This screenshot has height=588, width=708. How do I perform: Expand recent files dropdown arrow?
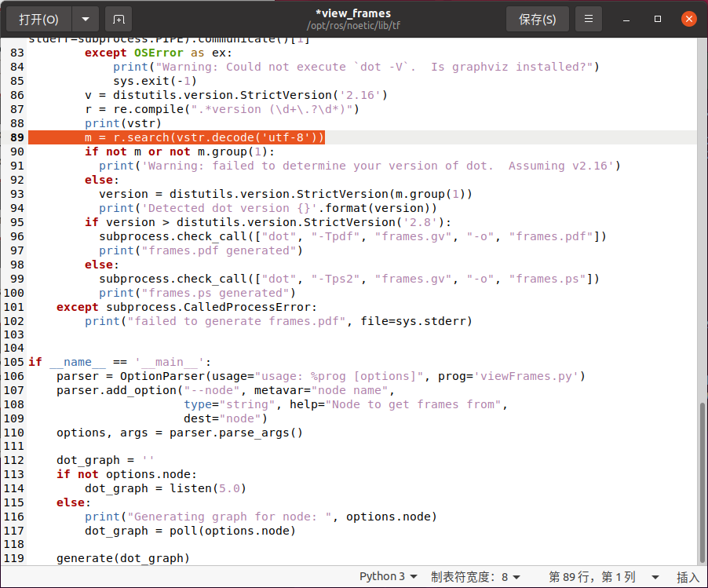[x=86, y=20]
